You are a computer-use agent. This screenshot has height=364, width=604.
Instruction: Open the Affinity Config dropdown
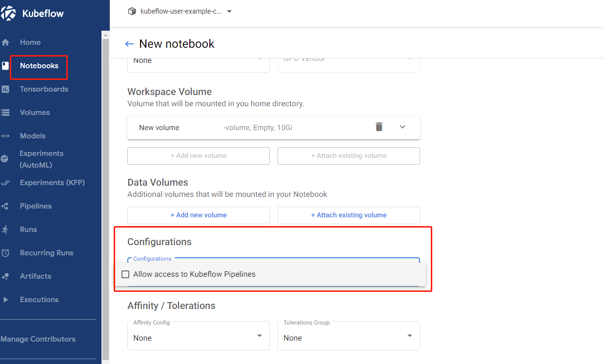199,336
